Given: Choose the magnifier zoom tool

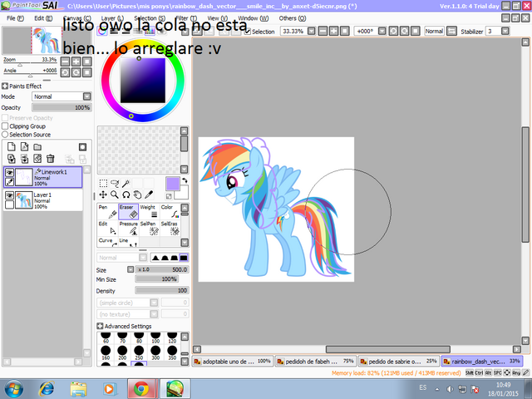Looking at the screenshot, I should pos(115,195).
